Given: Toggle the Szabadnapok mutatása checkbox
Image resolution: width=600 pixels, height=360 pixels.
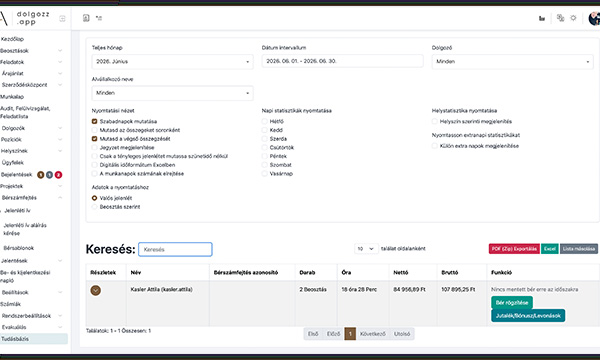Looking at the screenshot, I should point(95,121).
